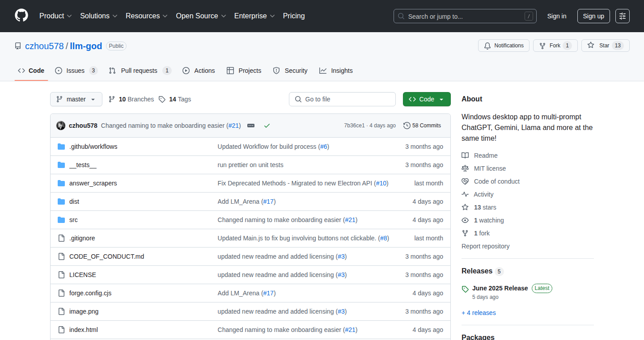The height and width of the screenshot is (340, 644).
Task: Switch to the Actions tab
Action: (199, 71)
